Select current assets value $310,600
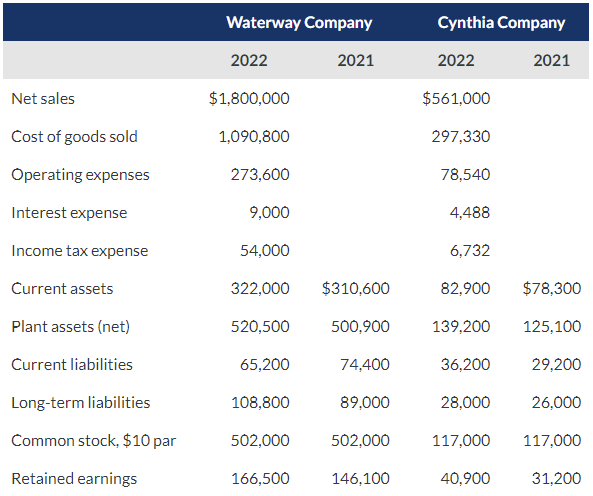This screenshot has width=593, height=496. click(356, 289)
